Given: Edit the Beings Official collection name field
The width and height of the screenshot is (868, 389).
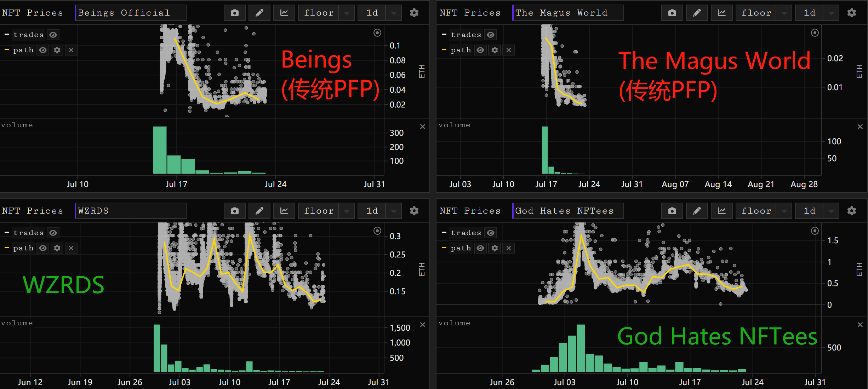Looking at the screenshot, I should (x=131, y=13).
